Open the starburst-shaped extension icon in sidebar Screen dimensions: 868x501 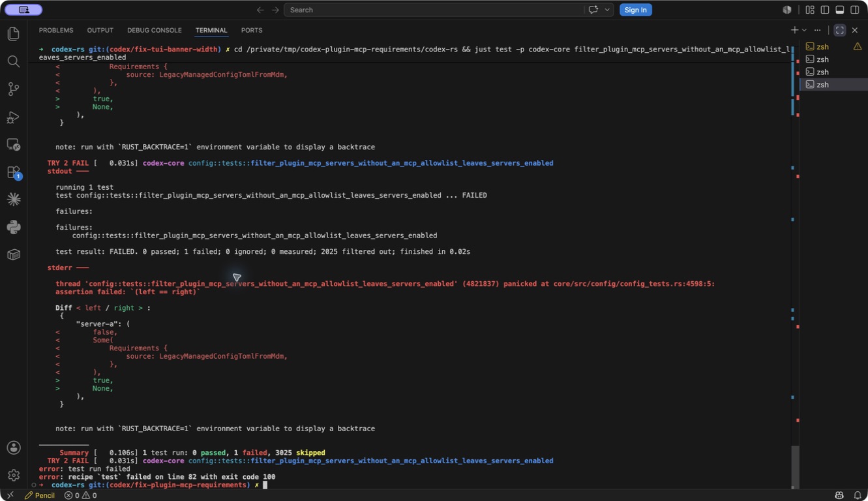(x=14, y=200)
